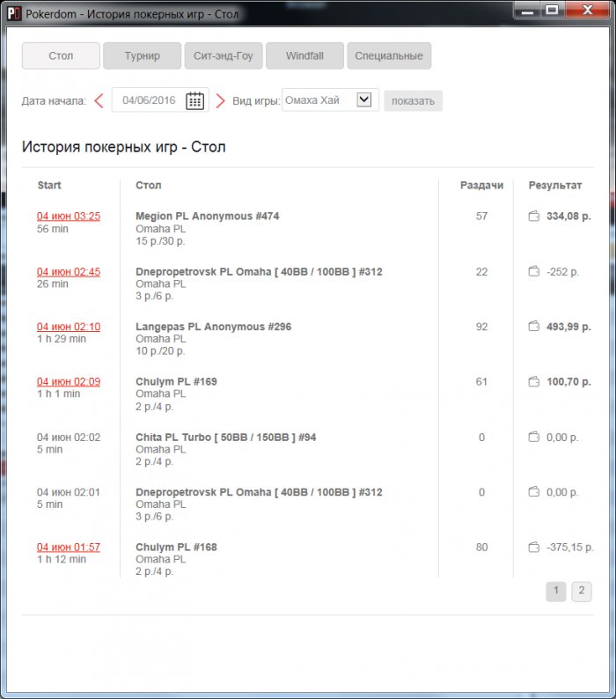The width and height of the screenshot is (616, 699).
Task: Click wallet icon next to 493,99 р.
Action: pyautogui.click(x=533, y=327)
